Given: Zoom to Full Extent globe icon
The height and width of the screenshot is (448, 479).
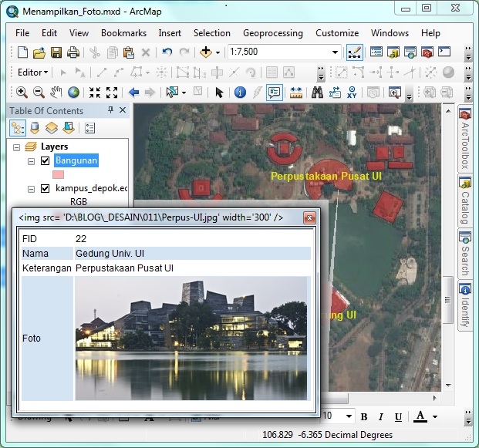Looking at the screenshot, I should coord(73,93).
